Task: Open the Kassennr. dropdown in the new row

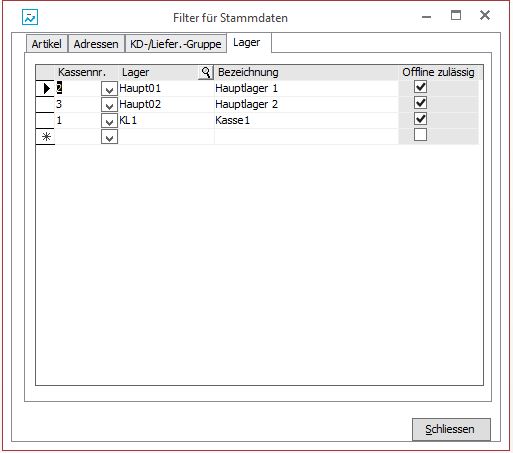Action: pos(109,137)
